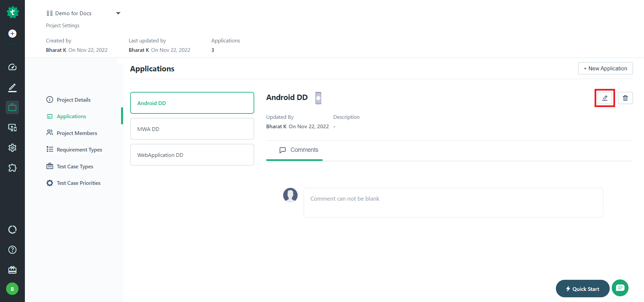Image resolution: width=644 pixels, height=302 pixels.
Task: Click the circular usage status icon
Action: coord(12,230)
